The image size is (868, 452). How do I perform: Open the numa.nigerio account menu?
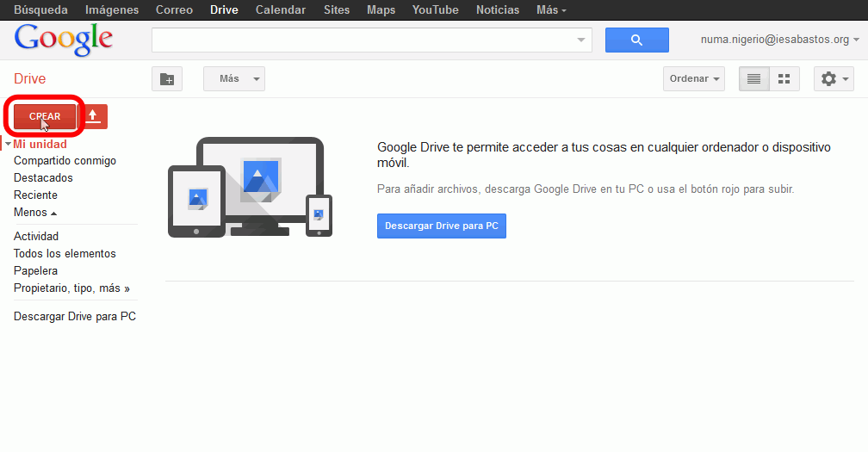[779, 40]
